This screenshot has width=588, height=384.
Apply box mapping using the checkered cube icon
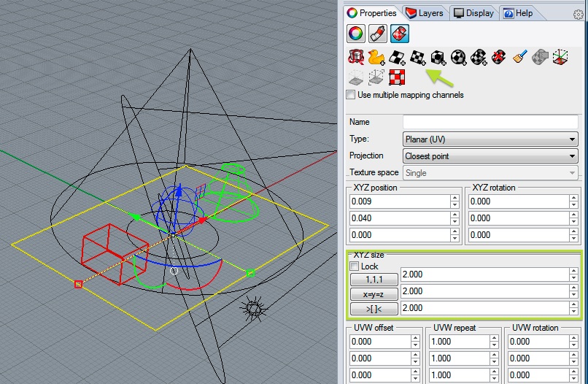[x=438, y=57]
